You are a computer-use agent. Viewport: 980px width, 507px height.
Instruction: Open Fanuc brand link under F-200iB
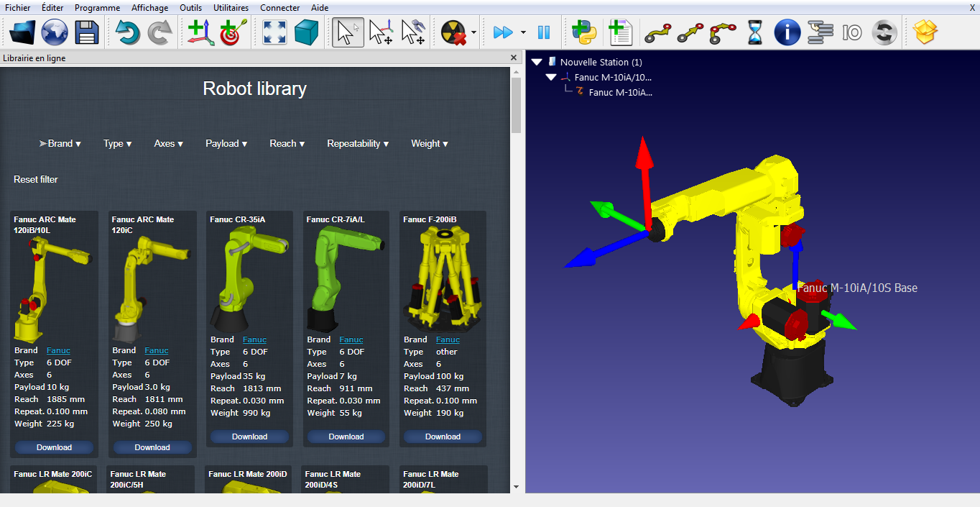click(x=448, y=339)
